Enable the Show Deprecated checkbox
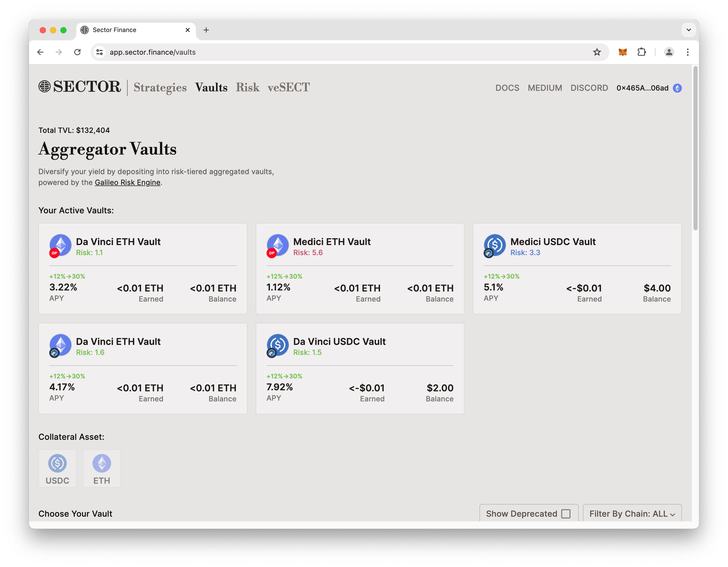728x567 pixels. click(566, 514)
